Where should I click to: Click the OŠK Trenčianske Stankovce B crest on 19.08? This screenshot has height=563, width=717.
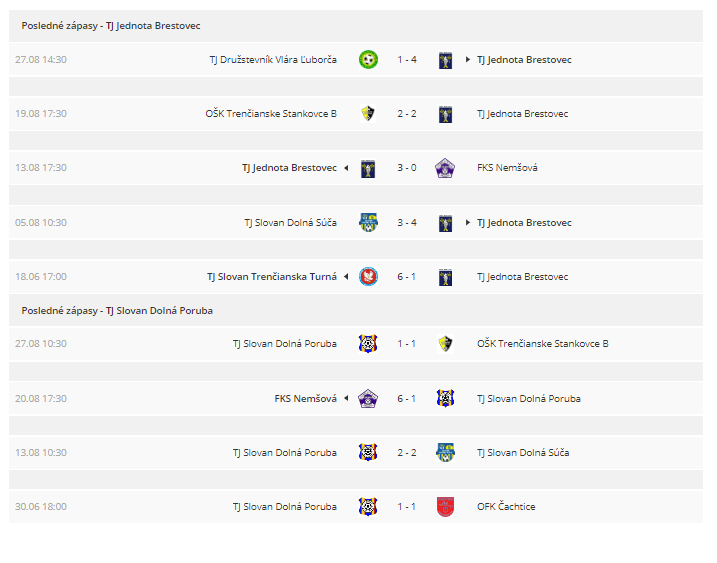(368, 113)
